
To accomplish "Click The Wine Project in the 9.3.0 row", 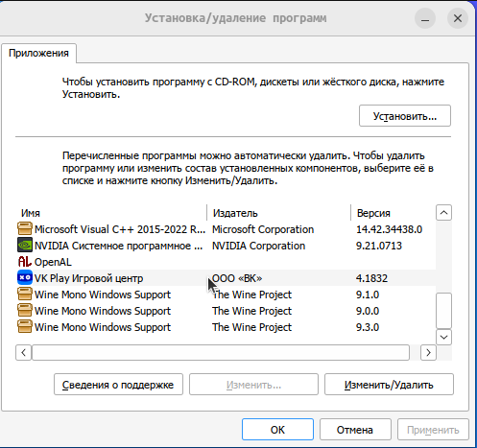I will 251,327.
